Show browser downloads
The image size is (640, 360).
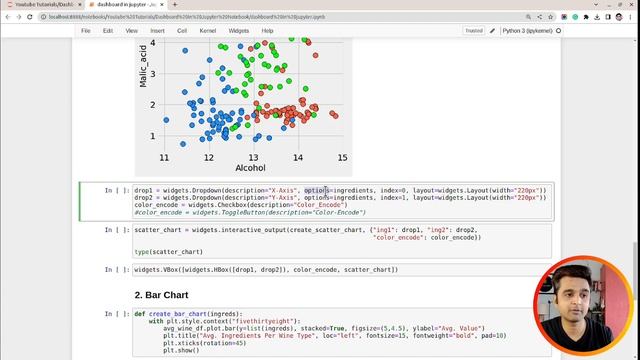point(597,17)
